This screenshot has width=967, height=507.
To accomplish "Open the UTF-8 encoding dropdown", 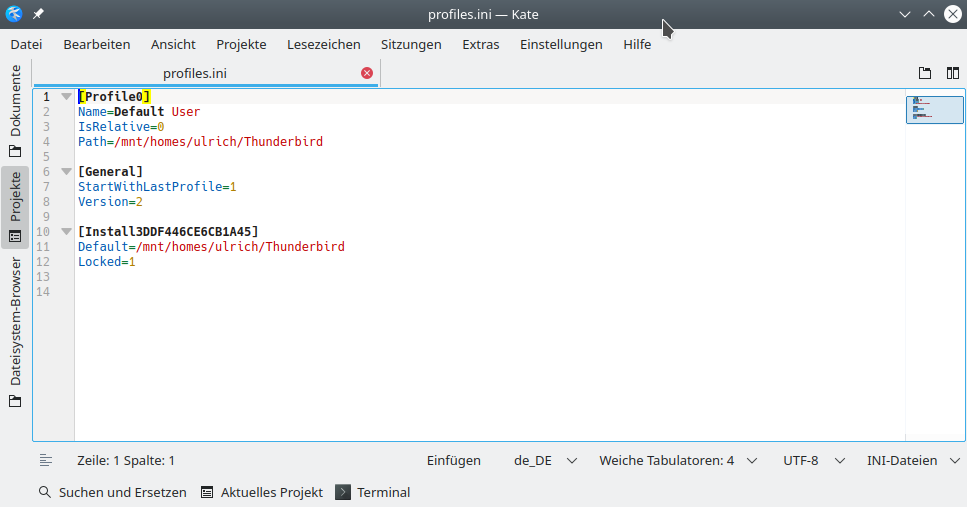I will [813, 460].
